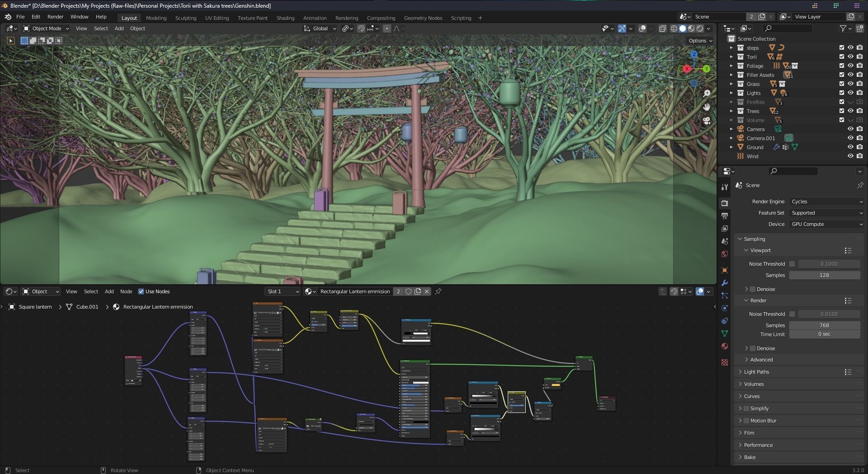Switch to rendered viewport shading

click(x=700, y=28)
